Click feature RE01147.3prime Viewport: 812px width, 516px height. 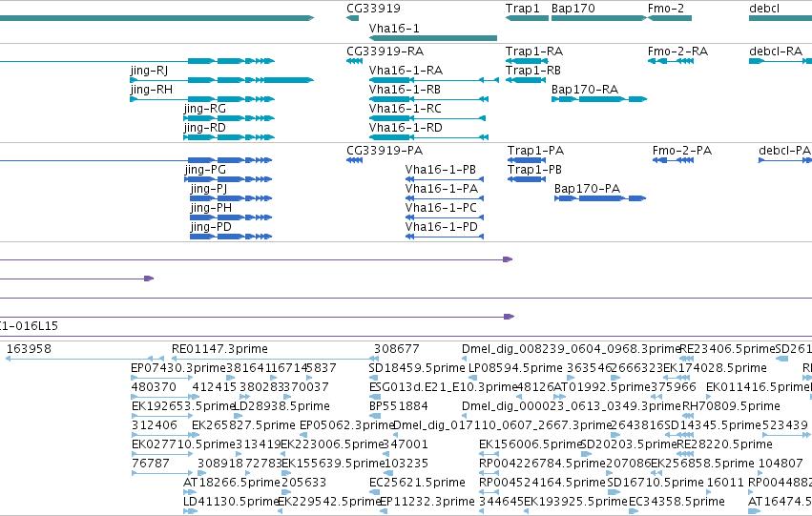[x=219, y=349]
